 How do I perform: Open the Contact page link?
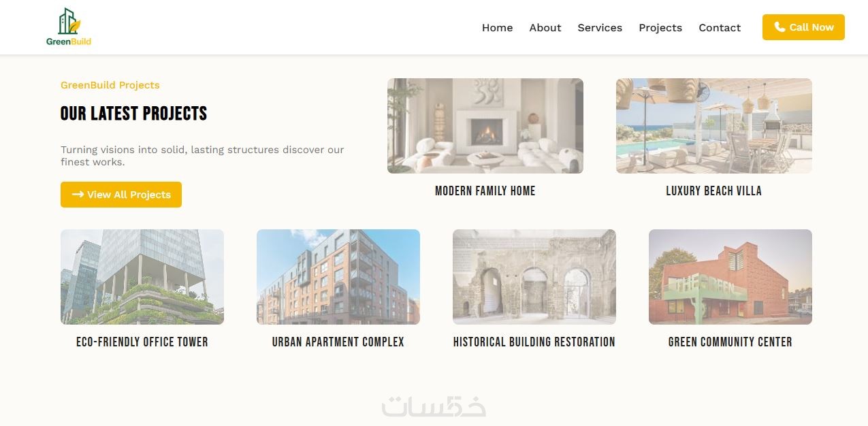click(x=720, y=27)
